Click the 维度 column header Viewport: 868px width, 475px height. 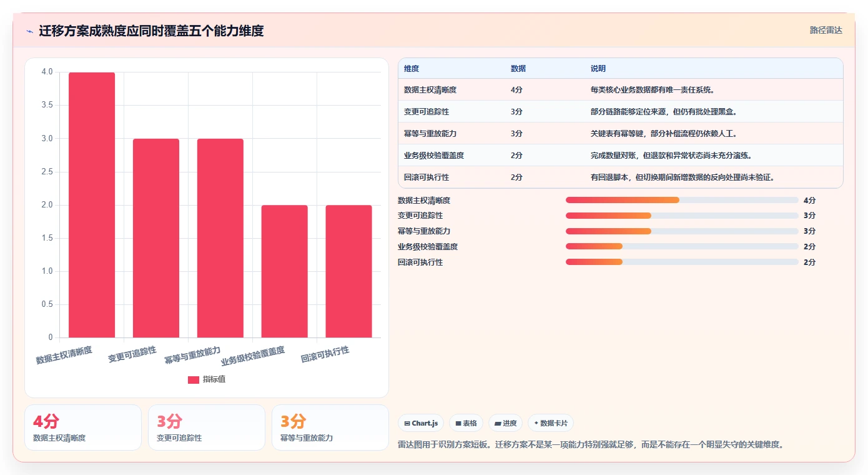412,68
